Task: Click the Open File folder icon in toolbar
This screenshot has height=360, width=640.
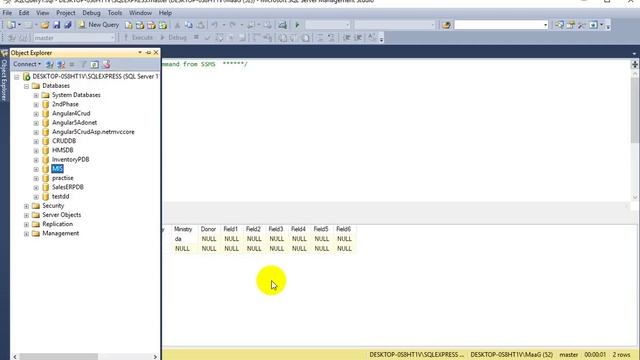Action: 44,25
